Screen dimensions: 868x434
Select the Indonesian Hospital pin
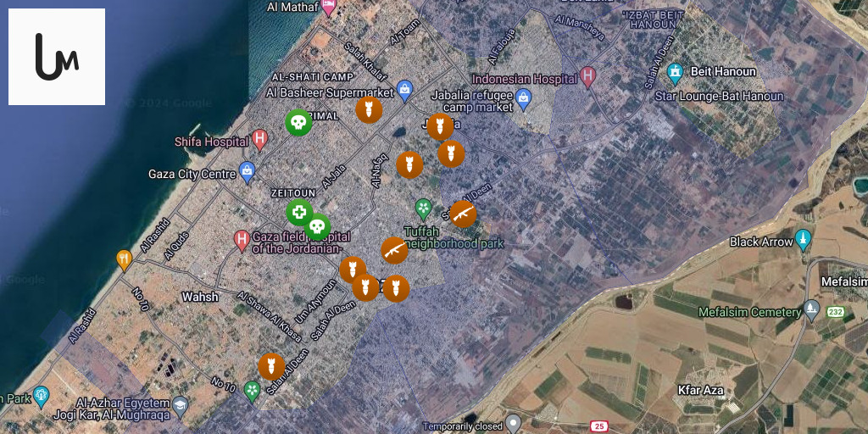(588, 77)
